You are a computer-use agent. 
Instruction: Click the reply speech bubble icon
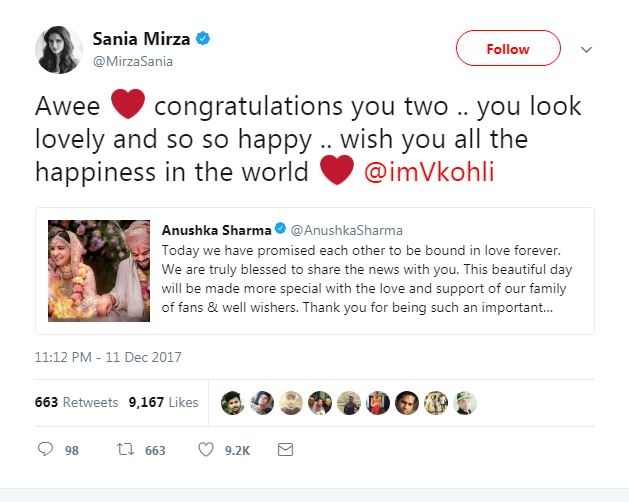click(45, 450)
